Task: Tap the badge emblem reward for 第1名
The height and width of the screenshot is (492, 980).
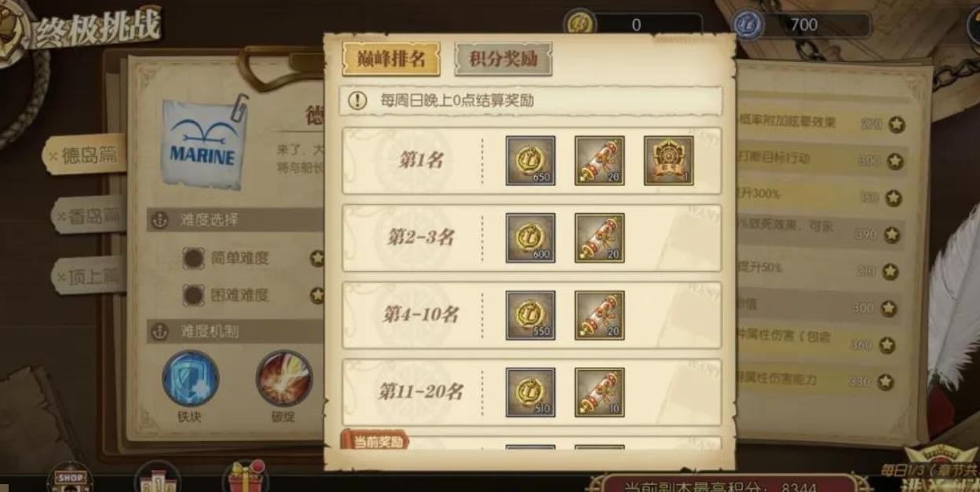Action: pos(668,160)
